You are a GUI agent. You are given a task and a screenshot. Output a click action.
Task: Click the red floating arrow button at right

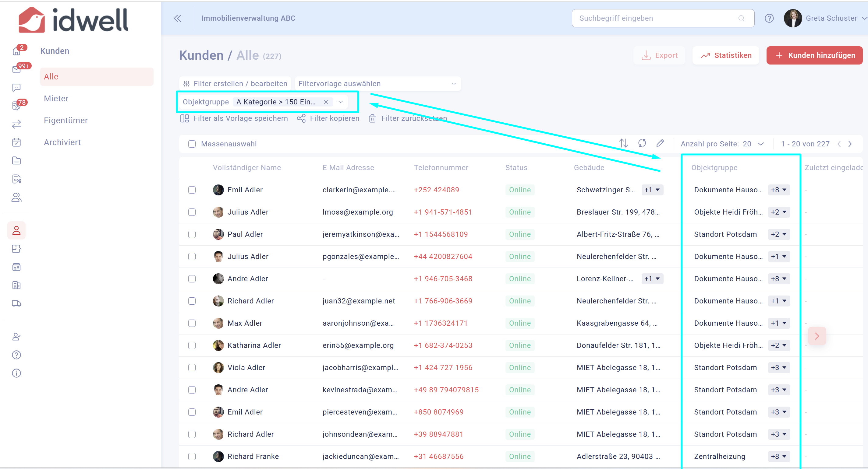click(817, 336)
